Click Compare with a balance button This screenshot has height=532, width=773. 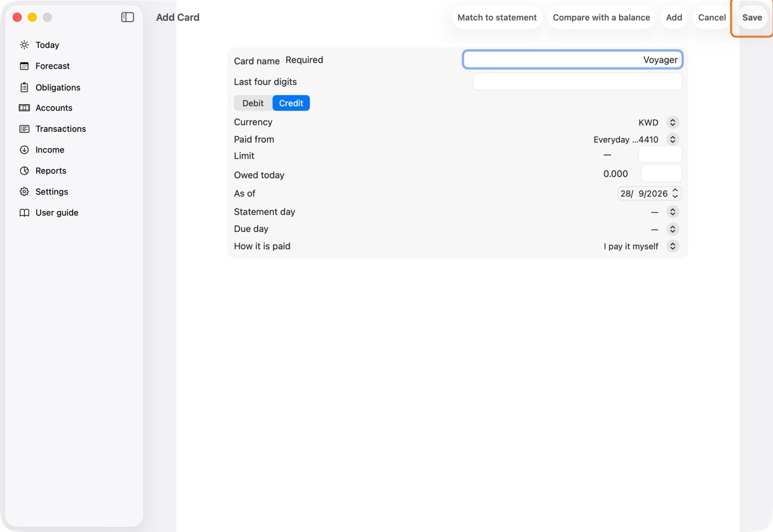pos(601,17)
